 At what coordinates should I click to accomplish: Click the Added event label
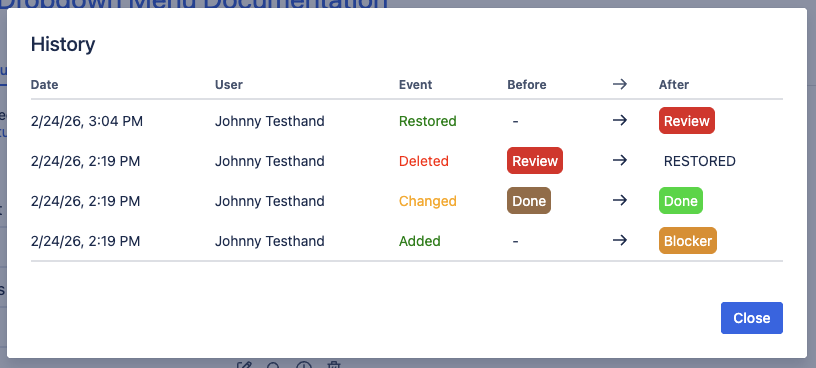click(420, 242)
